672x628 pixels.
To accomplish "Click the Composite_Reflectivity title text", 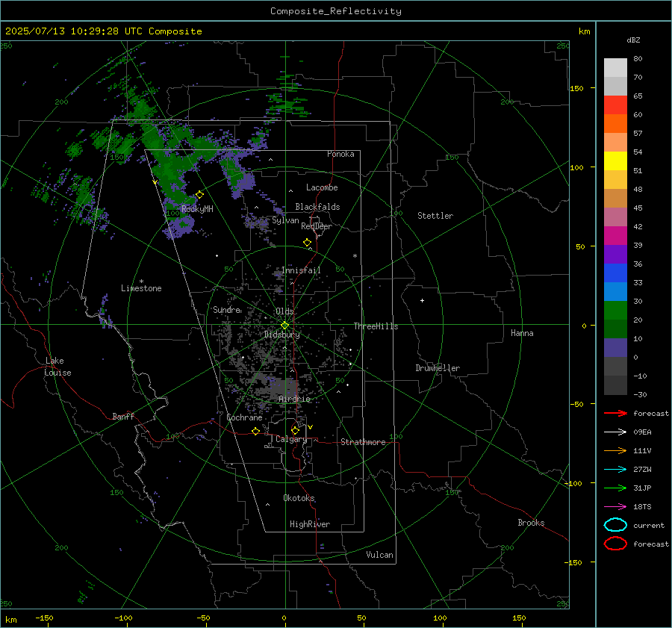I will tap(335, 11).
